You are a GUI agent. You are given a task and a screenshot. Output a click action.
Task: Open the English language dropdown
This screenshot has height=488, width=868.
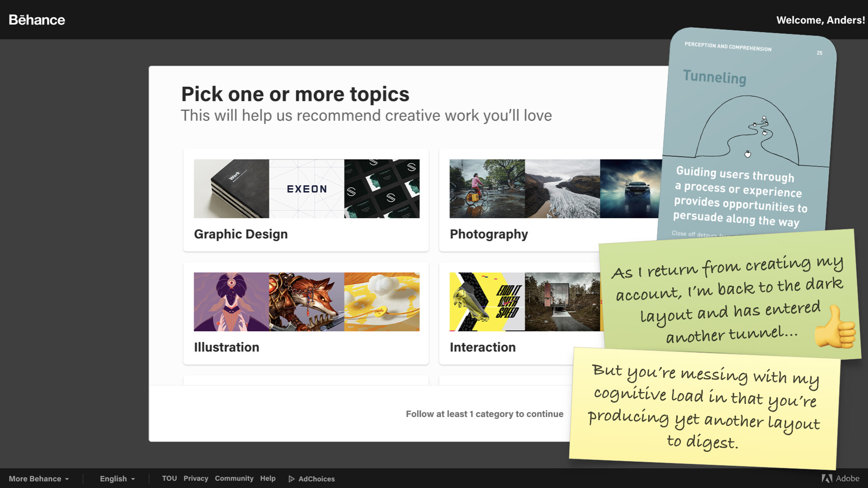point(113,479)
